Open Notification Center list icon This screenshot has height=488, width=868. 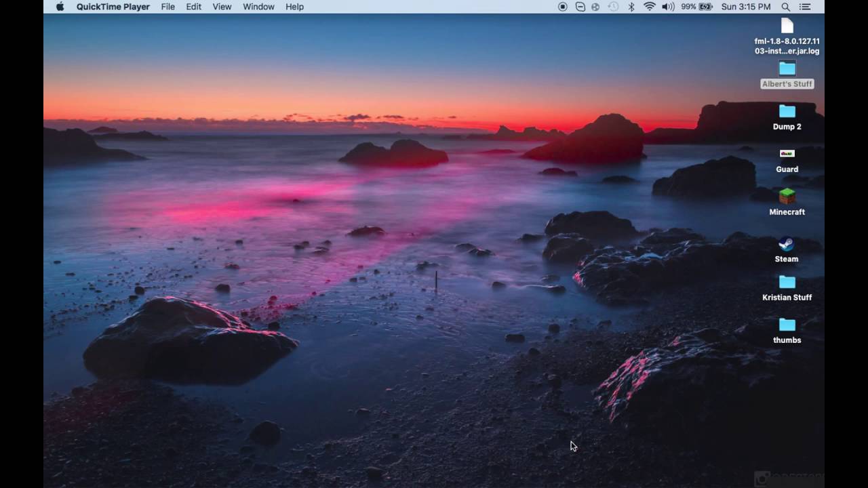click(805, 7)
